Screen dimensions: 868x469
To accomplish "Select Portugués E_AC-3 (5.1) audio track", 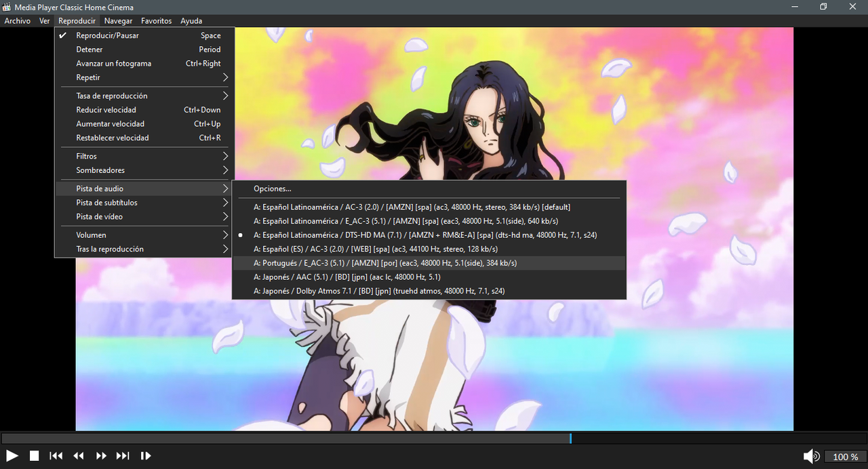I will pyautogui.click(x=429, y=263).
